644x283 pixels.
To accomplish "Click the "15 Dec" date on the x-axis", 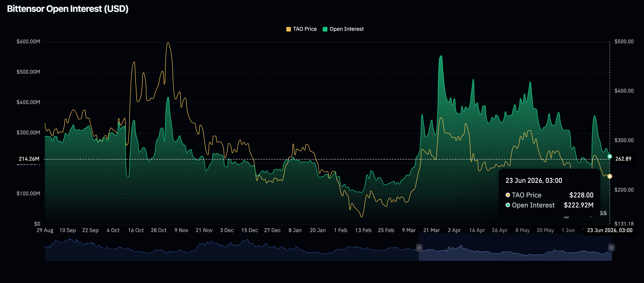I will [250, 230].
